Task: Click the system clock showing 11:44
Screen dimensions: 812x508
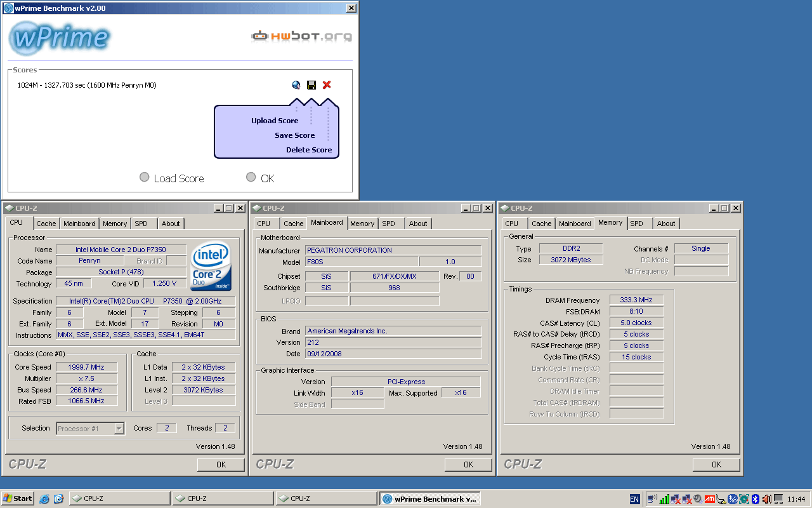Action: pyautogui.click(x=796, y=499)
